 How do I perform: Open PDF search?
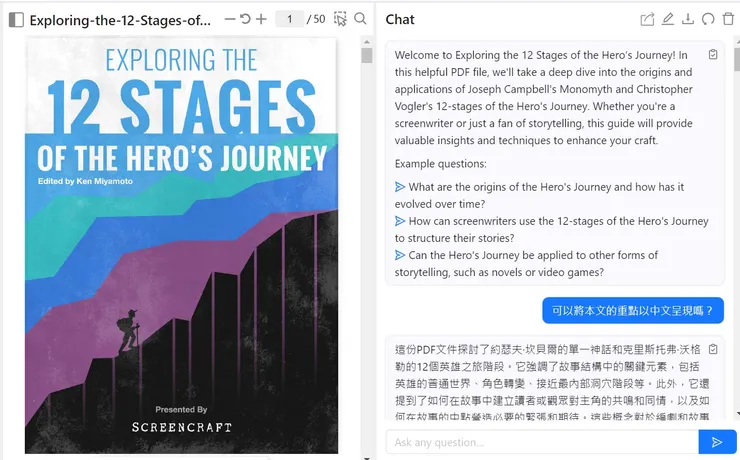point(360,19)
